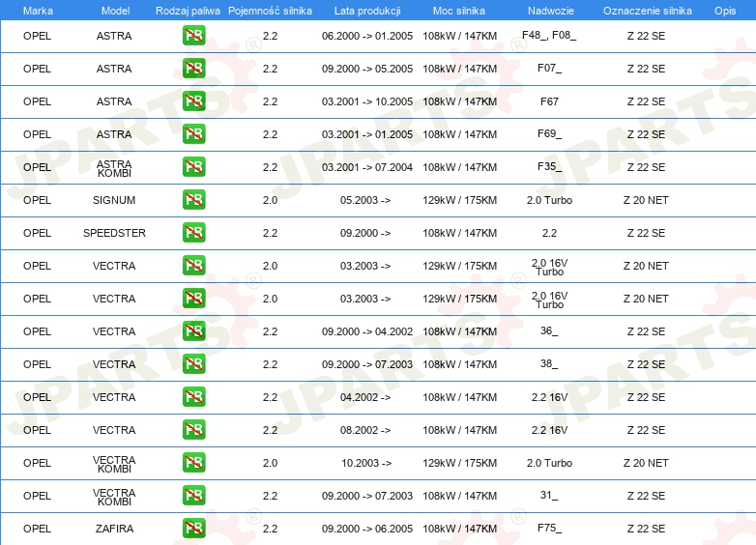Click the Pojemność silnika column header
The width and height of the screenshot is (756, 545).
point(270,11)
